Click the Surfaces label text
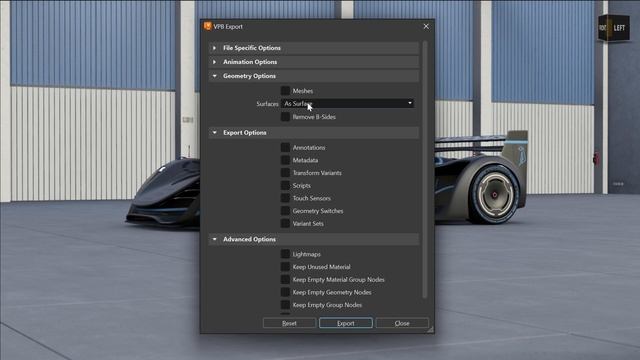This screenshot has width=640, height=360. 267,104
